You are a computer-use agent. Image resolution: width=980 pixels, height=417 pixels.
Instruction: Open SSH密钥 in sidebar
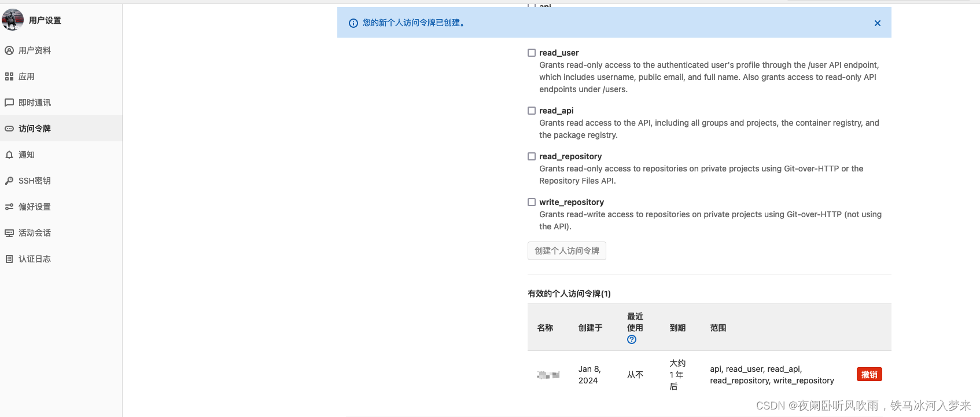61,181
